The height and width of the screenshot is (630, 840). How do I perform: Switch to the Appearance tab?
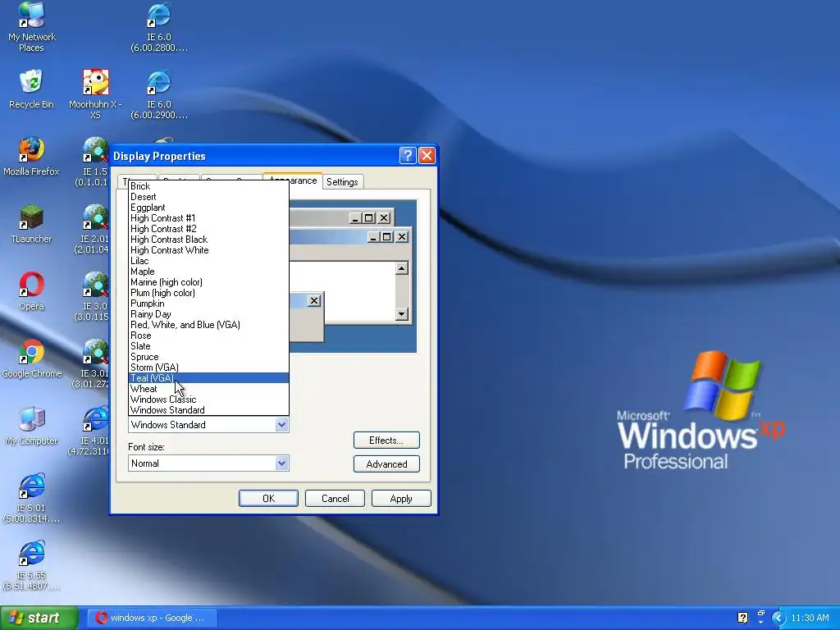point(293,180)
